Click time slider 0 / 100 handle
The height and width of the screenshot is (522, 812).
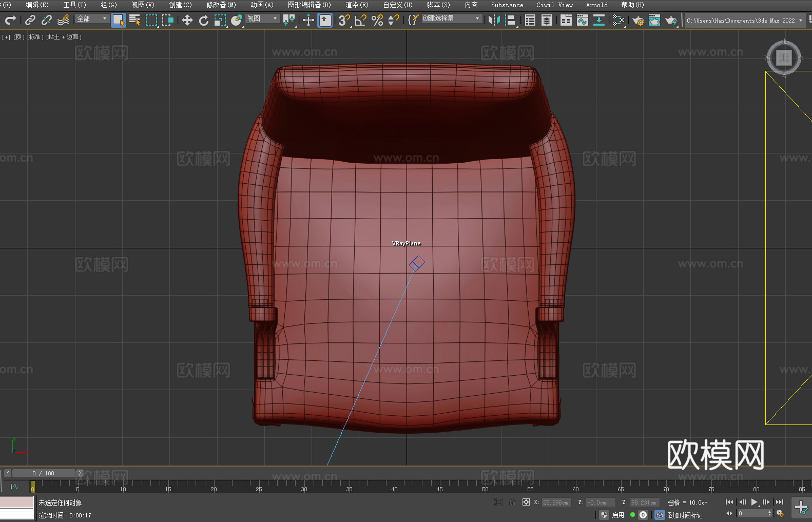[x=44, y=473]
